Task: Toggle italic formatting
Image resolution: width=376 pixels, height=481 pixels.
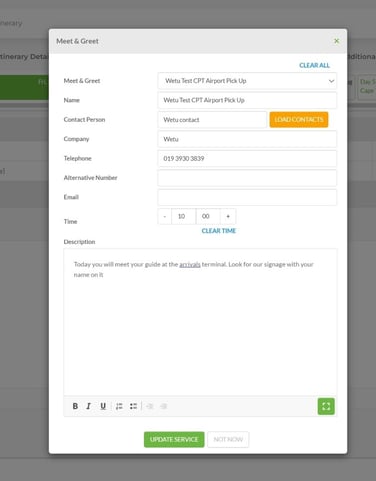Action: tap(88, 406)
